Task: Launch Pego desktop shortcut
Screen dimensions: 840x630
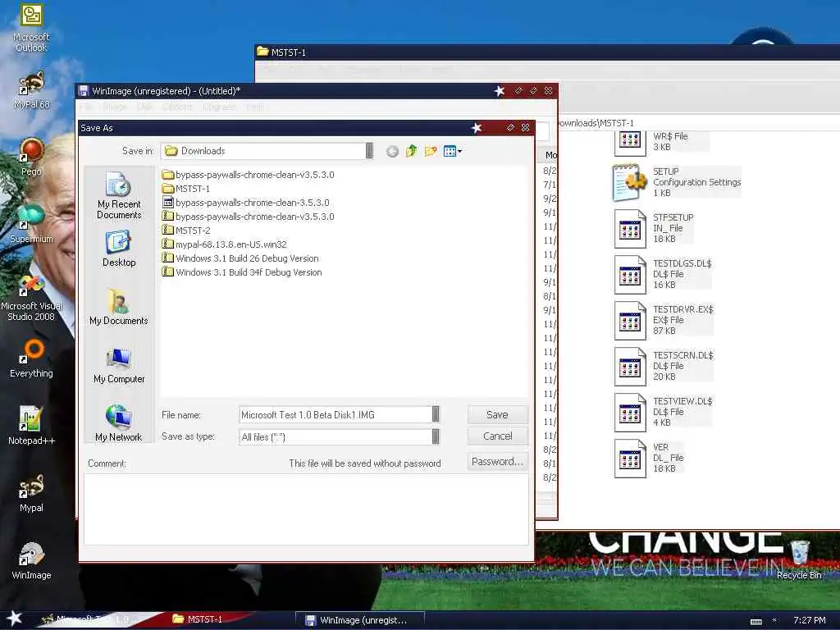Action: pos(31,157)
